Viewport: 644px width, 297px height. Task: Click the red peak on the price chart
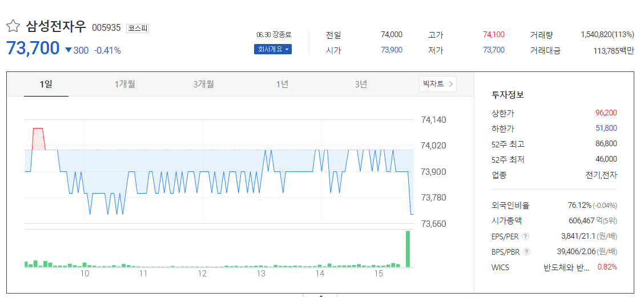click(x=38, y=138)
